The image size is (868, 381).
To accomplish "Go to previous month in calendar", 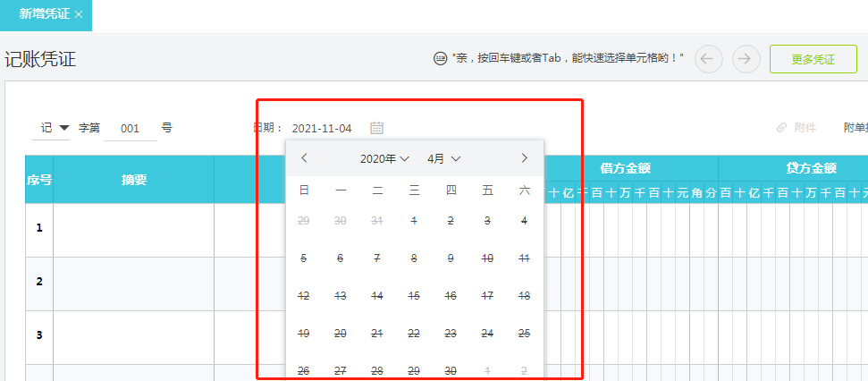I will (x=304, y=158).
